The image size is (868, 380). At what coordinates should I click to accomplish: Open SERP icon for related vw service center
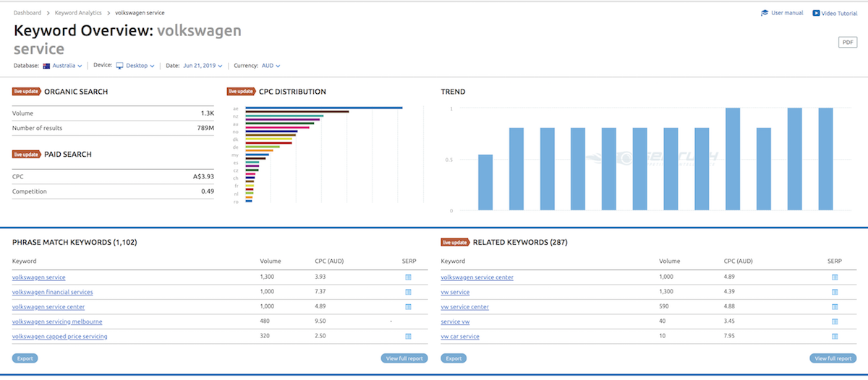[x=835, y=307]
